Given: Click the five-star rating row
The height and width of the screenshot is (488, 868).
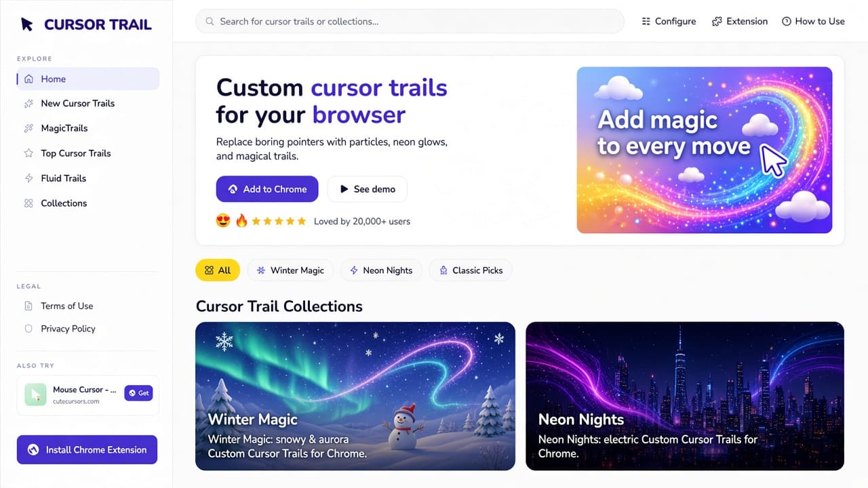Looking at the screenshot, I should (279, 221).
